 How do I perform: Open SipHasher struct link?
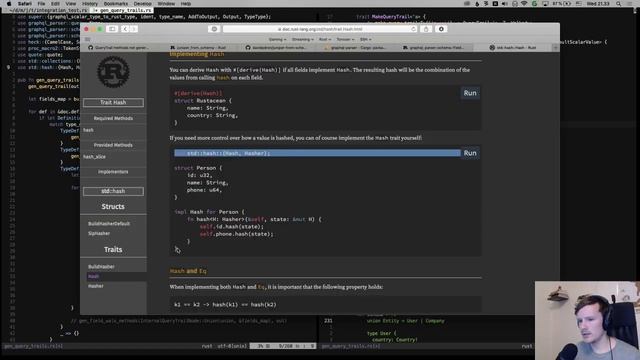click(99, 233)
